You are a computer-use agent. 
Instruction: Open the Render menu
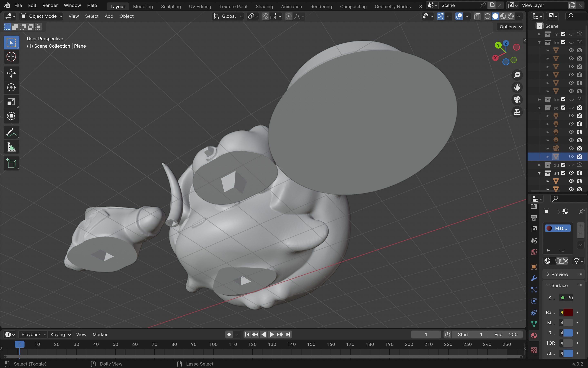pyautogui.click(x=50, y=5)
